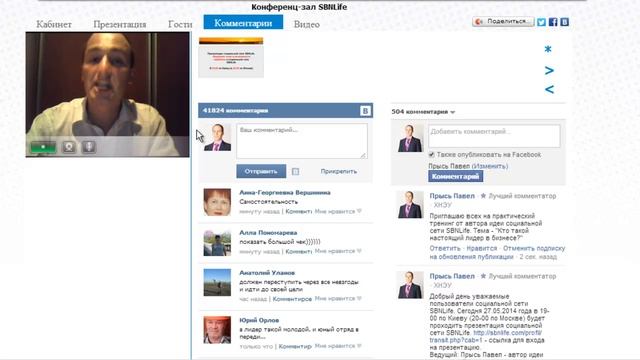Click Ответить on the тренинг invitation comment

click(x=445, y=249)
